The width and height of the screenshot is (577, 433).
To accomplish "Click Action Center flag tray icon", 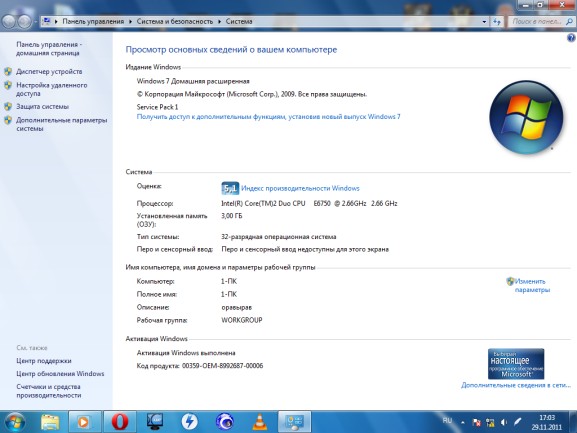I will [476, 423].
